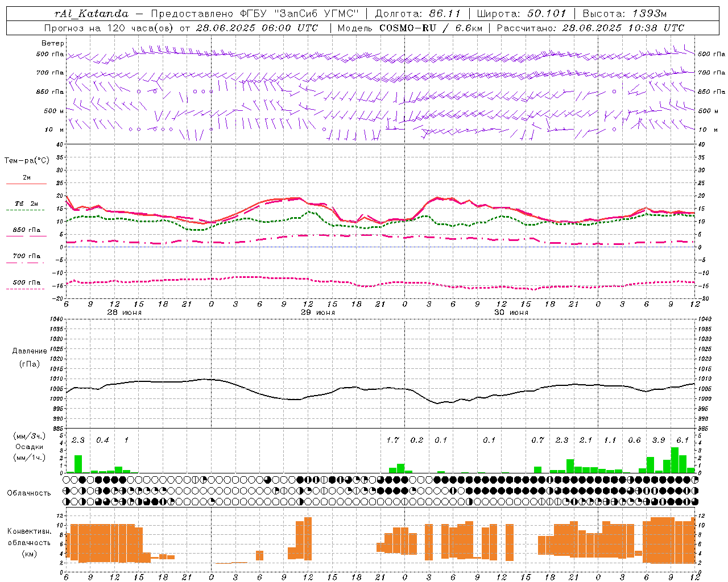Click the Осадки precipitation label
The height and width of the screenshot is (582, 728).
pyautogui.click(x=30, y=447)
